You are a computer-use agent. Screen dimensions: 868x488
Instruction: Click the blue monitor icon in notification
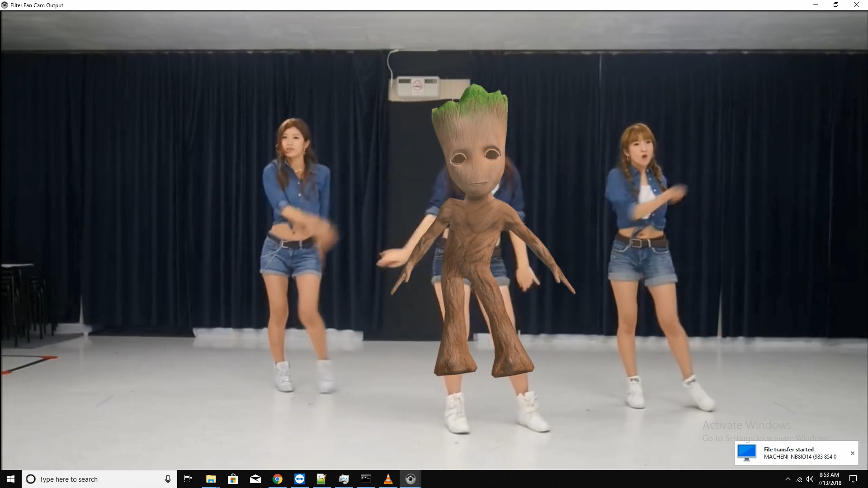coord(747,453)
